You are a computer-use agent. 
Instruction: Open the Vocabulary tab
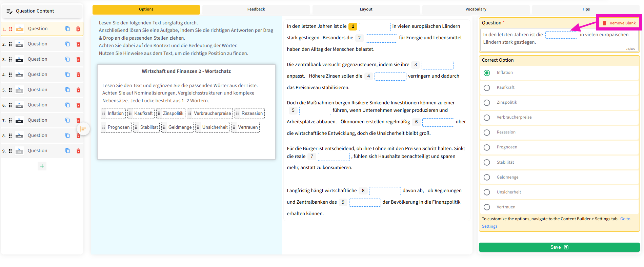pyautogui.click(x=476, y=9)
